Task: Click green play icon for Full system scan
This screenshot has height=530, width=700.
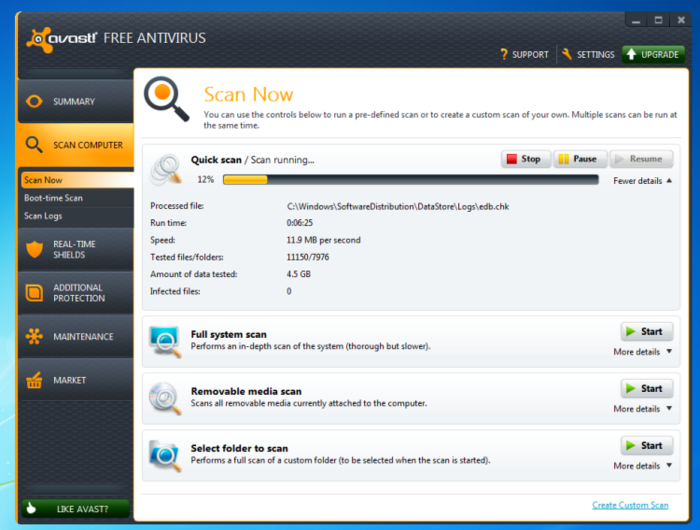Action: (630, 331)
